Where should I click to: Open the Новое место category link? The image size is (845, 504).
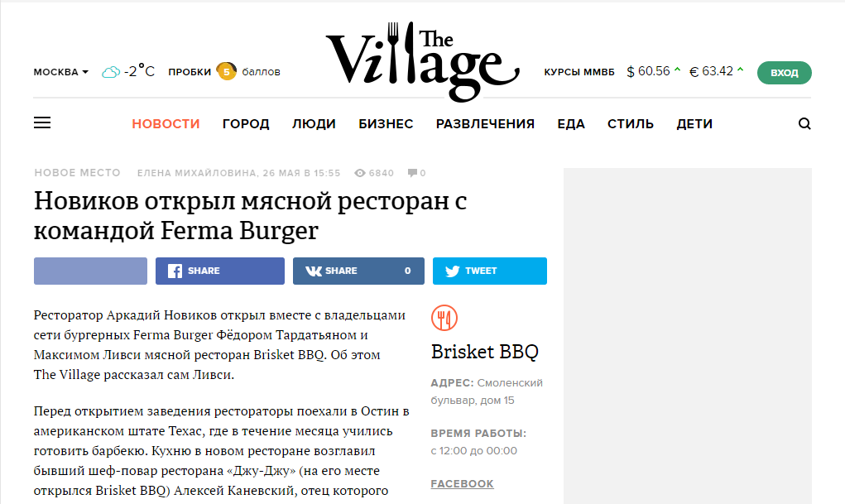[77, 173]
